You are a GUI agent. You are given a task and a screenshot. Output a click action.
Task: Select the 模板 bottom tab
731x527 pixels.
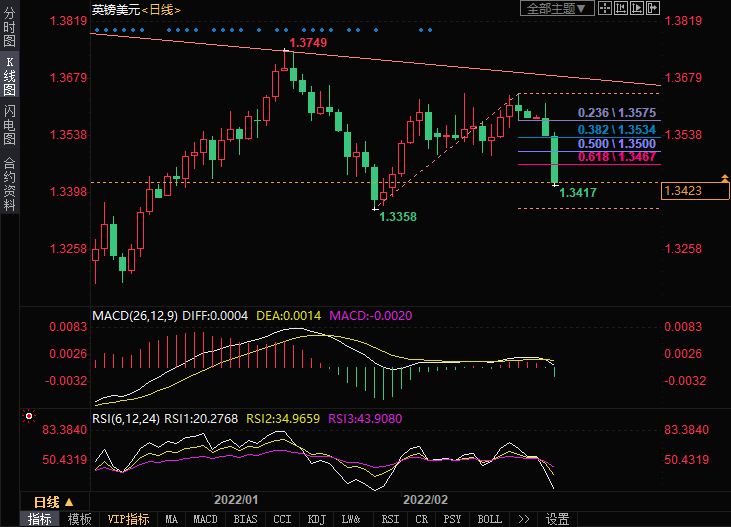pos(79,519)
